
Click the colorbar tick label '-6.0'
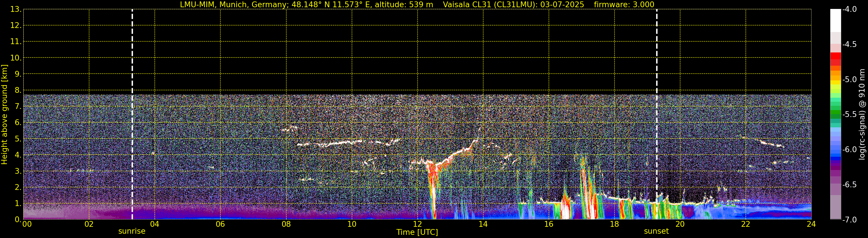click(x=849, y=150)
